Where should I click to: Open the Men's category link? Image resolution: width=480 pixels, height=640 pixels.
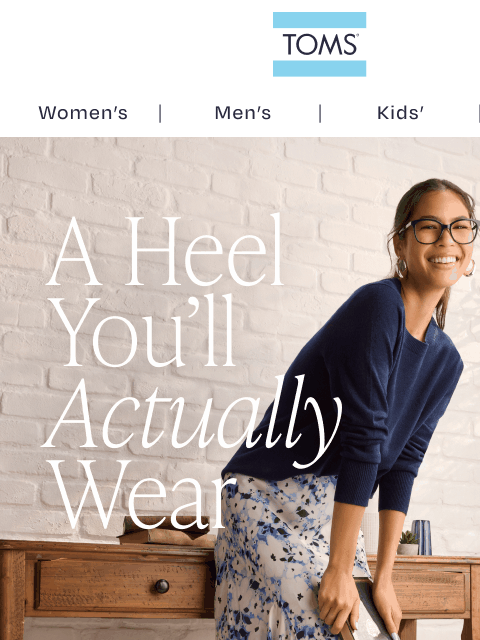coord(243,113)
